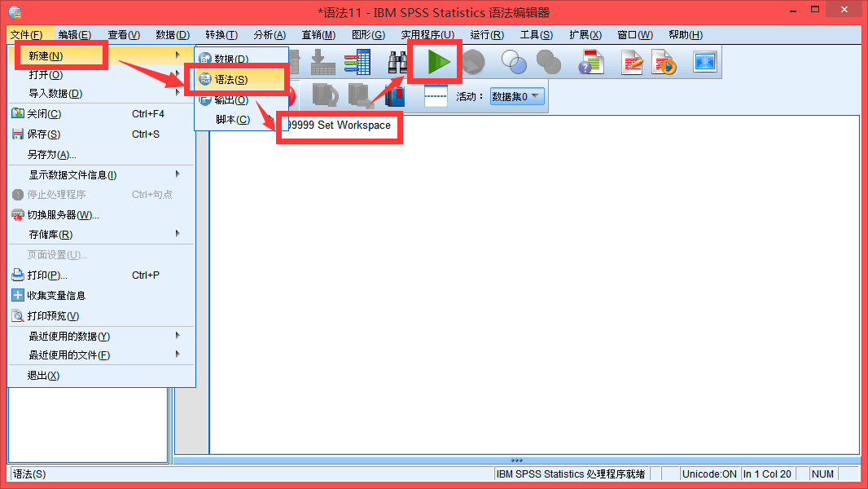The height and width of the screenshot is (489, 868).
Task: Open the 查看(V) menu
Action: coord(124,35)
